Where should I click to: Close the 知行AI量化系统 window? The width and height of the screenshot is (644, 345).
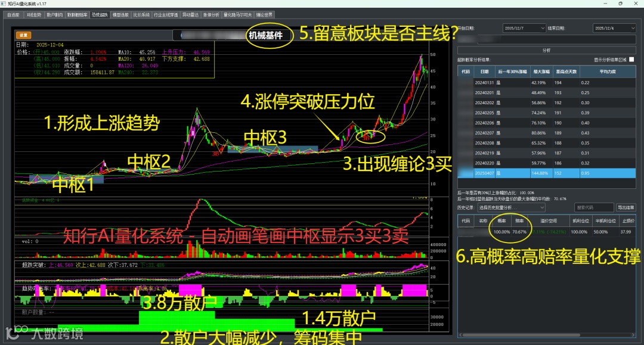point(636,4)
